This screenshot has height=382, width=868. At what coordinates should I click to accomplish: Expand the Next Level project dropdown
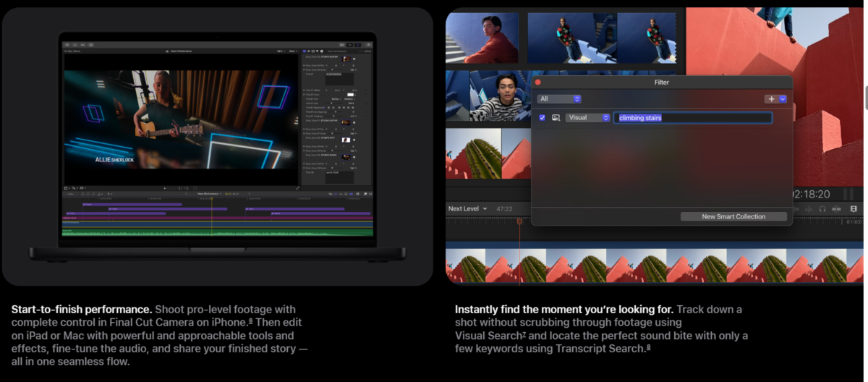pos(467,209)
